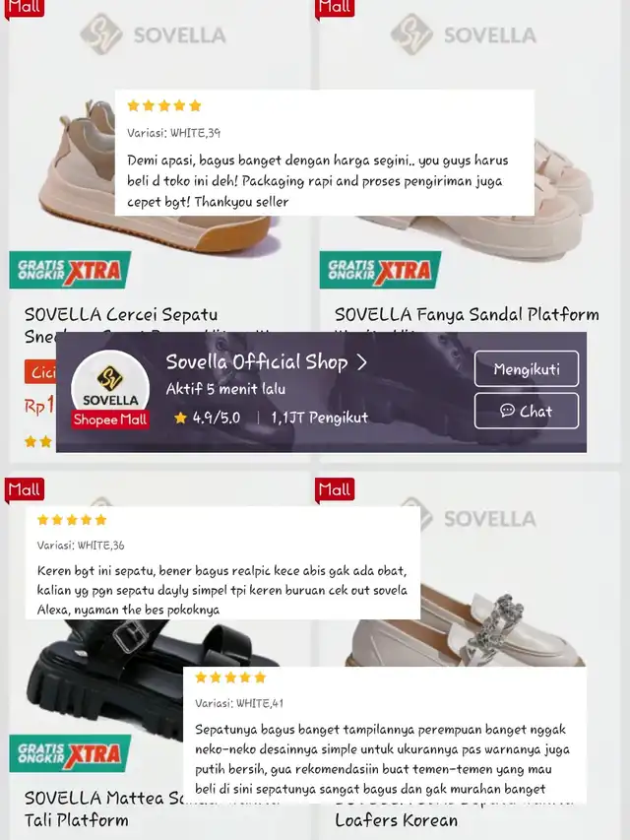
Task: Tap the Gratis Ongkir Xtra badge on Cercei
Action: coord(70,270)
